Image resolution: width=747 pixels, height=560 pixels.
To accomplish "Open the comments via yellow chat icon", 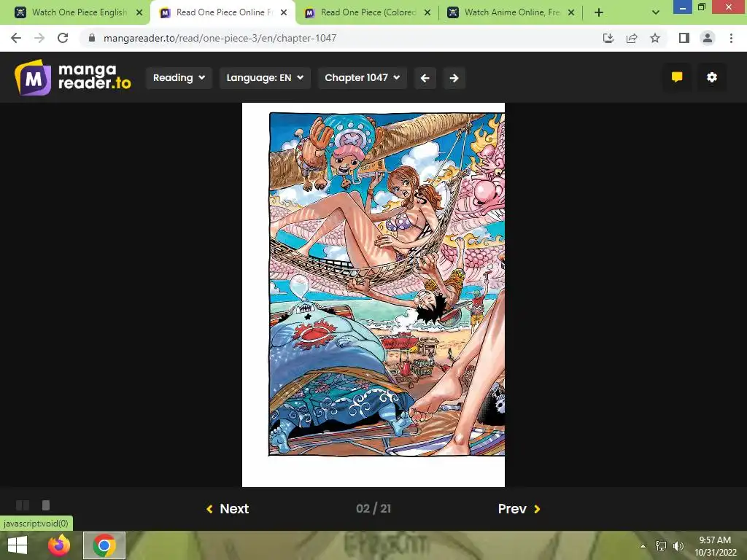I will tap(677, 77).
